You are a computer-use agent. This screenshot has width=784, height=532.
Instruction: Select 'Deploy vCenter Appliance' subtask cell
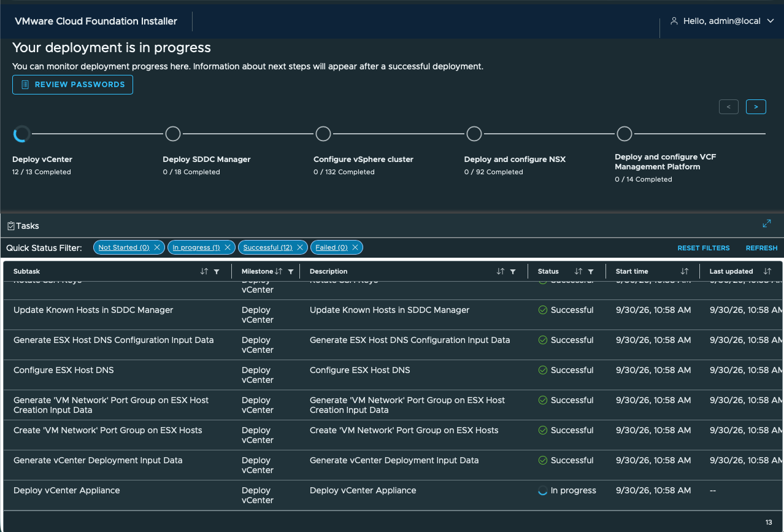click(x=67, y=490)
